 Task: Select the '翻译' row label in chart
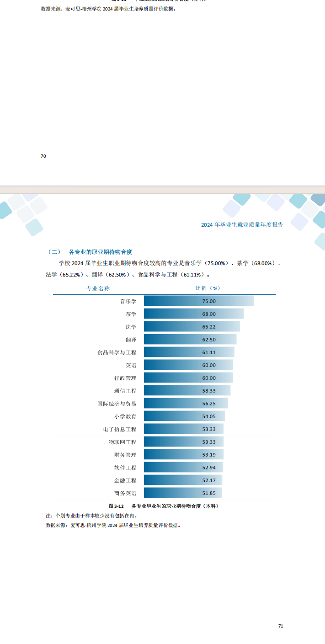point(131,340)
